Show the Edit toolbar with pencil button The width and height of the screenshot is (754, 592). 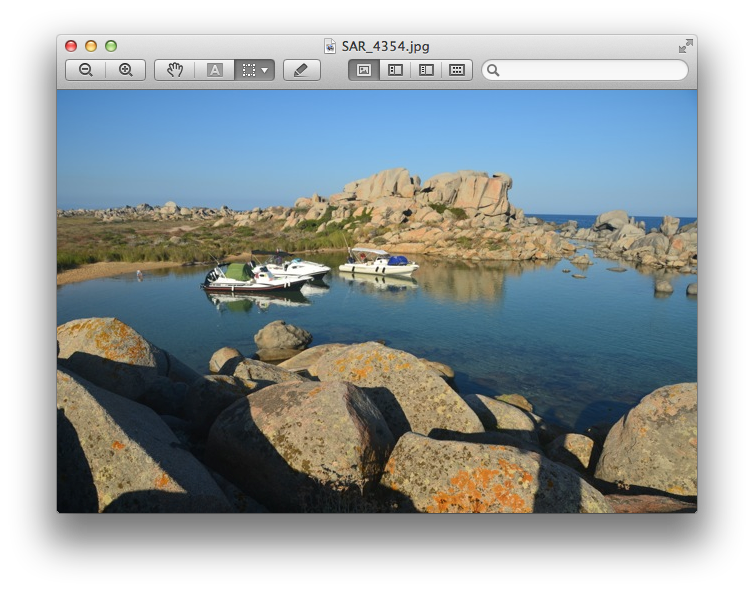pyautogui.click(x=301, y=70)
